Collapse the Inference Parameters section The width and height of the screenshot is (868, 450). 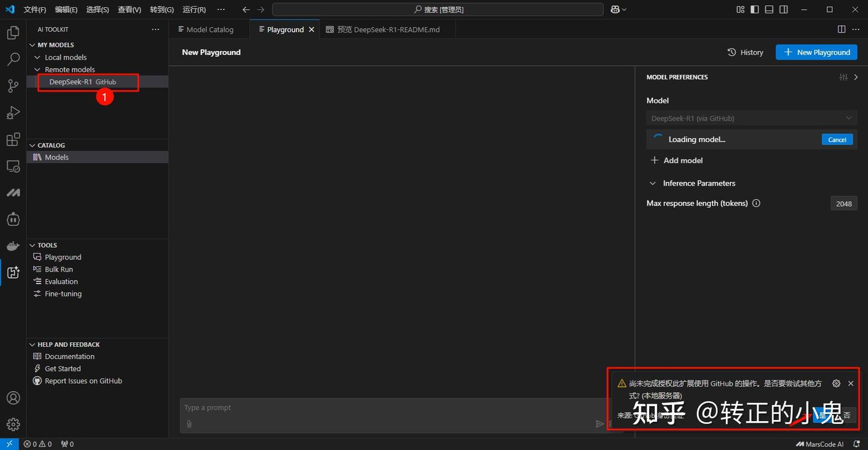(652, 183)
